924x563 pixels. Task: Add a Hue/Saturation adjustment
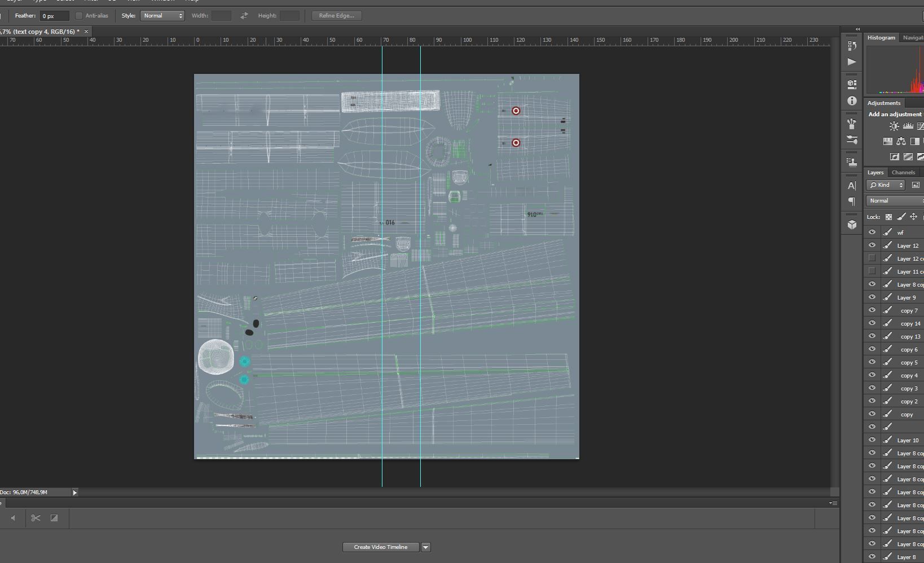(887, 142)
